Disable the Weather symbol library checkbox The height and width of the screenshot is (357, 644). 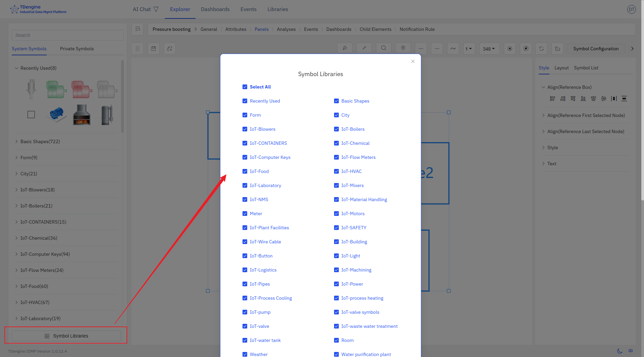pos(245,354)
